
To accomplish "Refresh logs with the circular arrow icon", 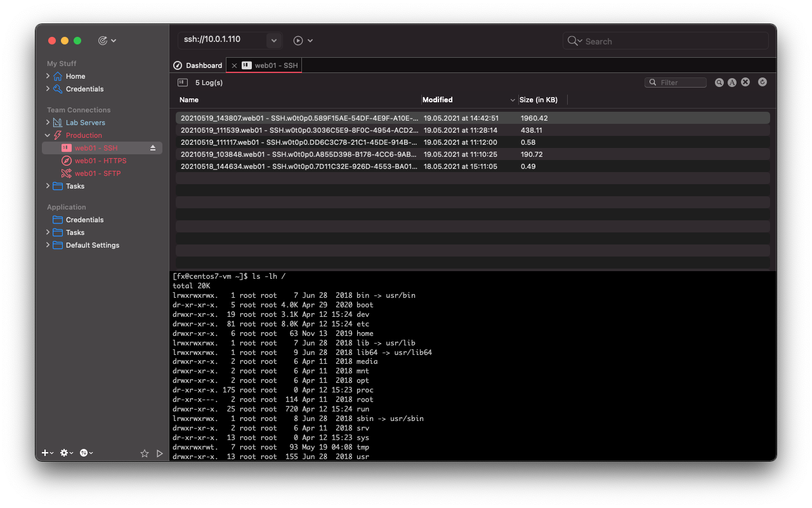I will (762, 82).
